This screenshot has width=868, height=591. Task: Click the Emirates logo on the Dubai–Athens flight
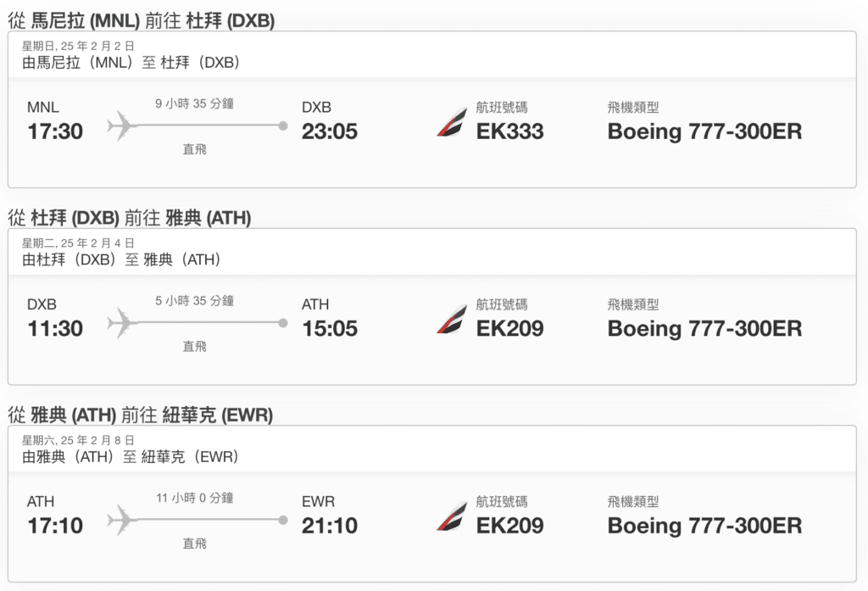452,320
